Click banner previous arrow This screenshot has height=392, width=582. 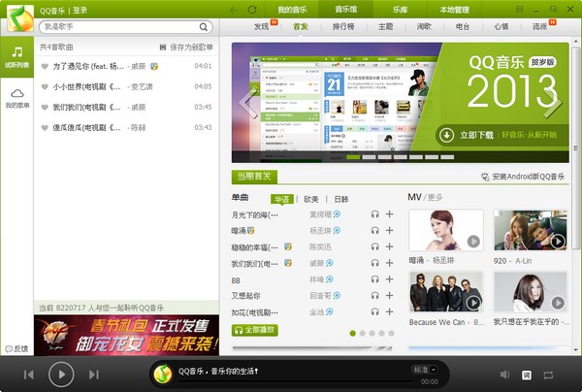[248, 103]
